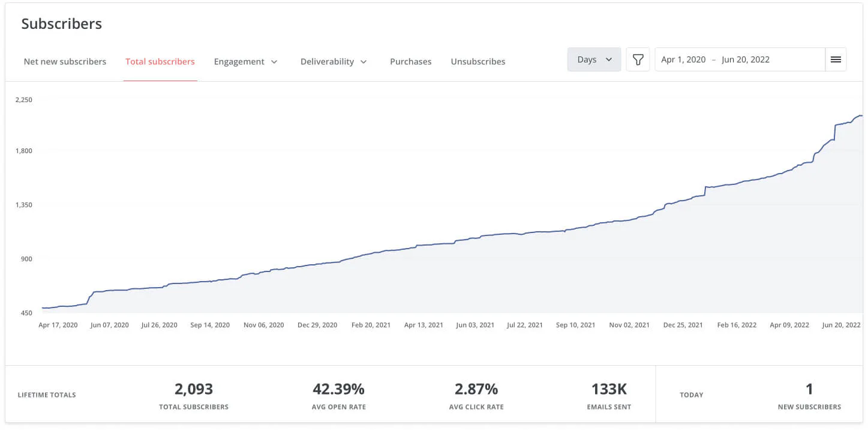
Task: Open the funnel filter icon
Action: pos(638,59)
